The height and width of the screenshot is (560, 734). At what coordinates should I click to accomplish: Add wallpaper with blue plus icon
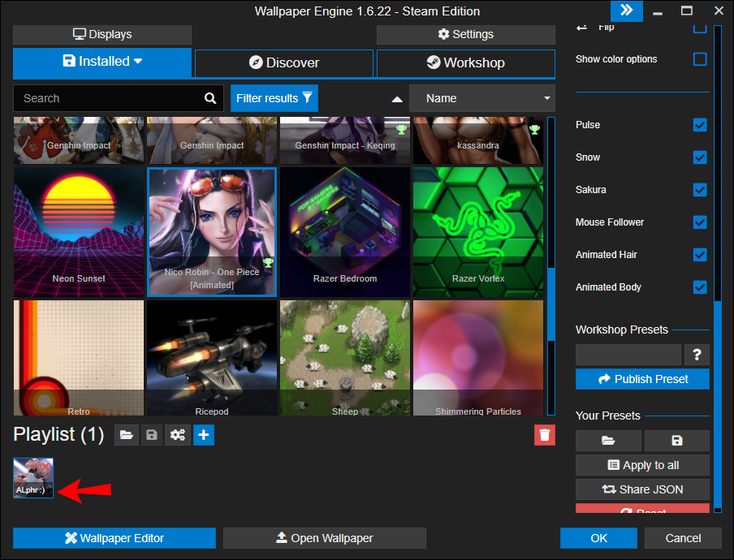click(x=204, y=436)
